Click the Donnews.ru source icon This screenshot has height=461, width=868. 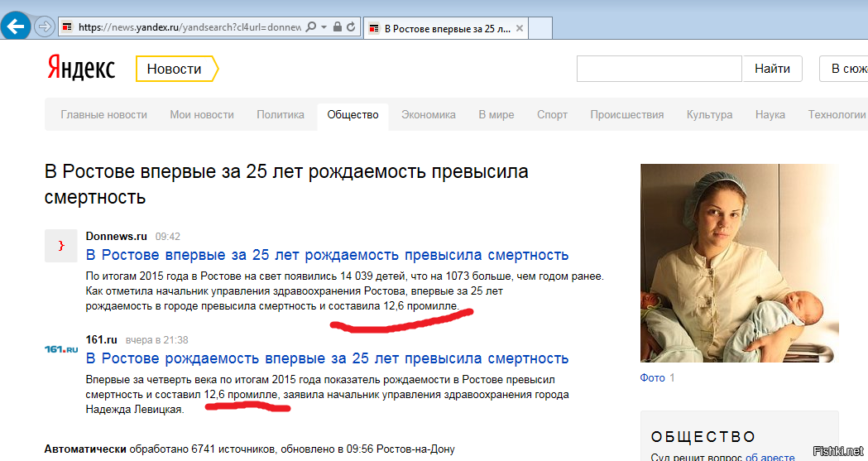click(61, 246)
